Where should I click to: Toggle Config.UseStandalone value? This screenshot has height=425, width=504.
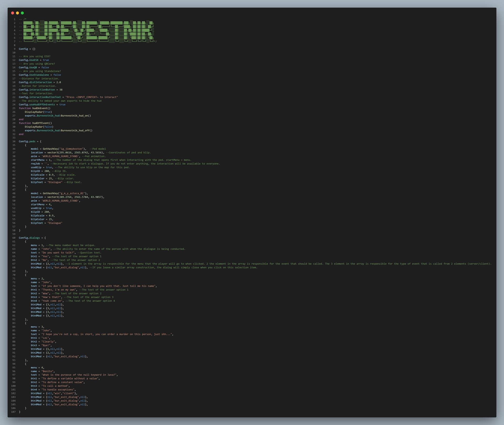tap(57, 75)
